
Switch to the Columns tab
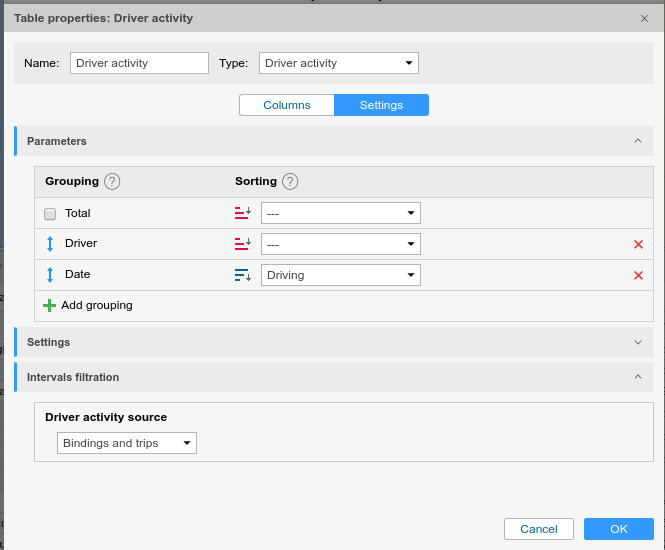coord(286,105)
